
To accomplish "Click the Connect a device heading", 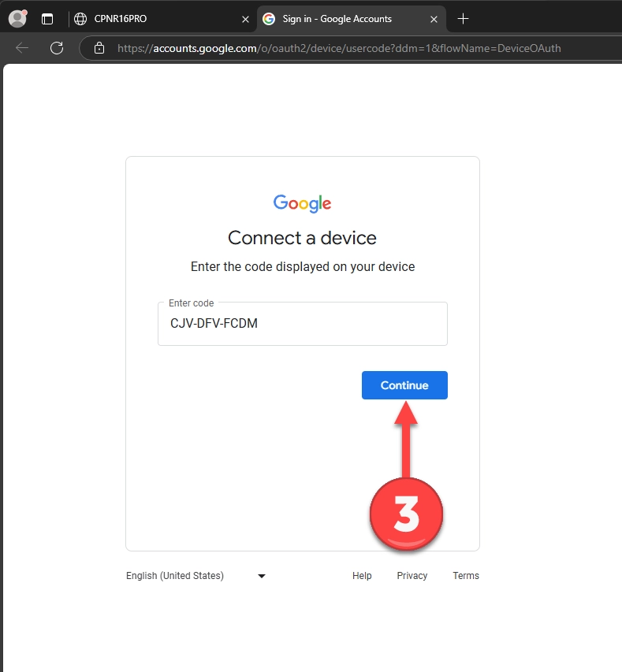I will pos(302,238).
